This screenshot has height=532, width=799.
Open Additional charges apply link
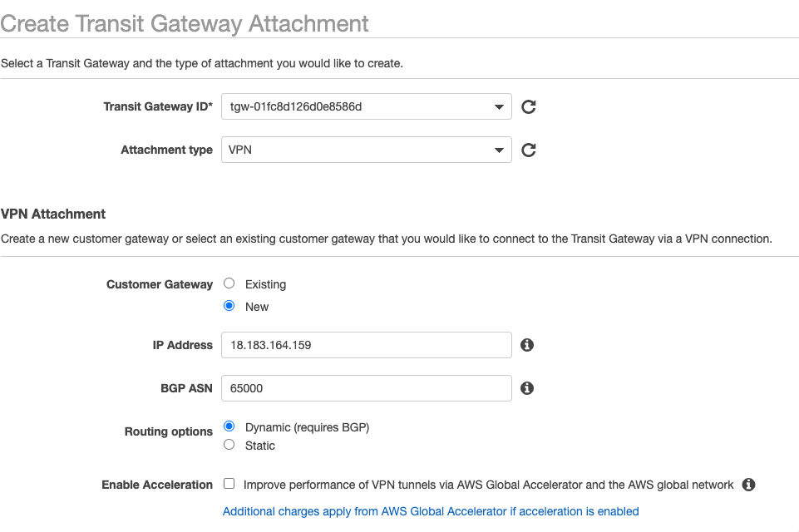pos(431,511)
